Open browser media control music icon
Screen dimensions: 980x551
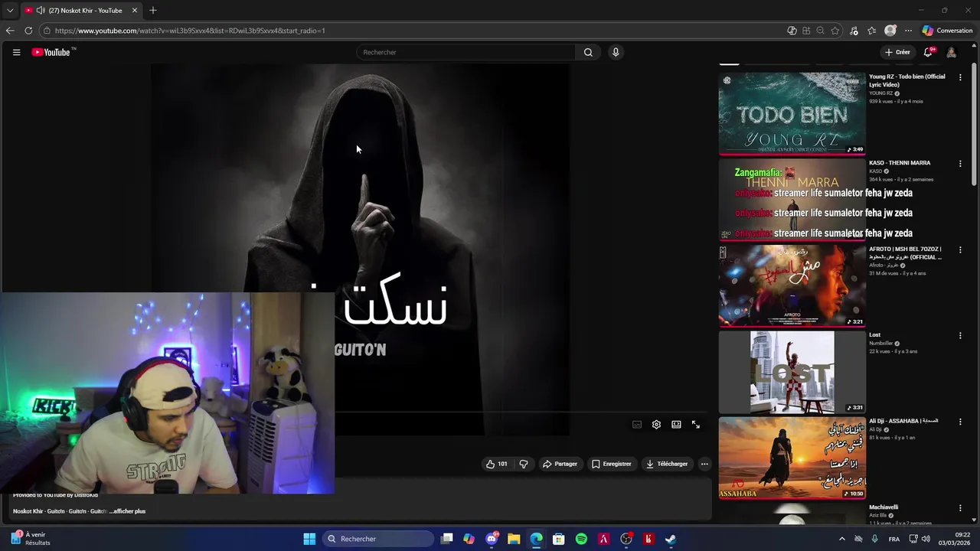(854, 31)
